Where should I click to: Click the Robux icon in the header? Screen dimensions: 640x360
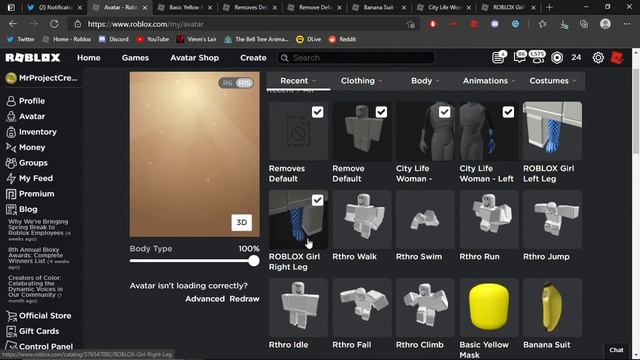click(557, 58)
